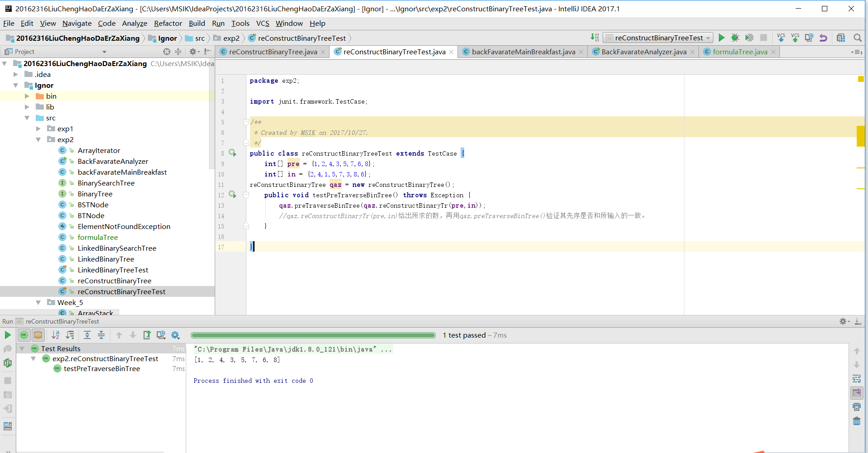868x453 pixels.
Task: Open the Navigate menu
Action: coord(77,23)
